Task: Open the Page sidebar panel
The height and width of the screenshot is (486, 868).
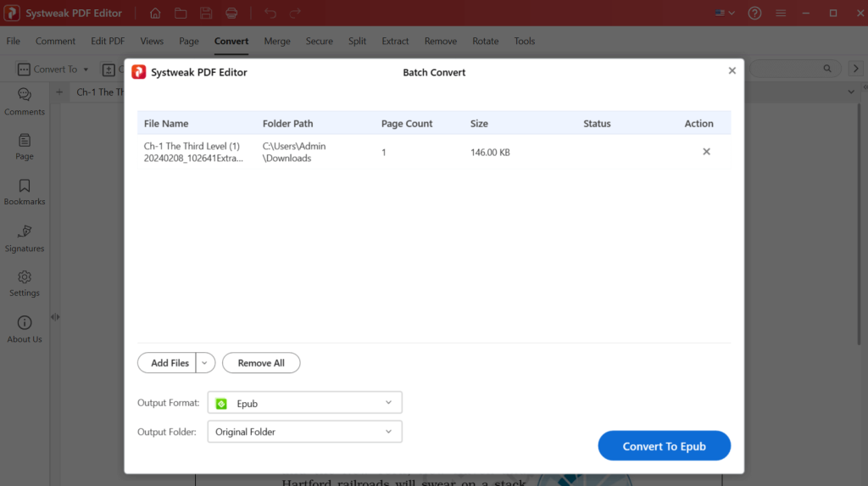Action: [x=25, y=147]
